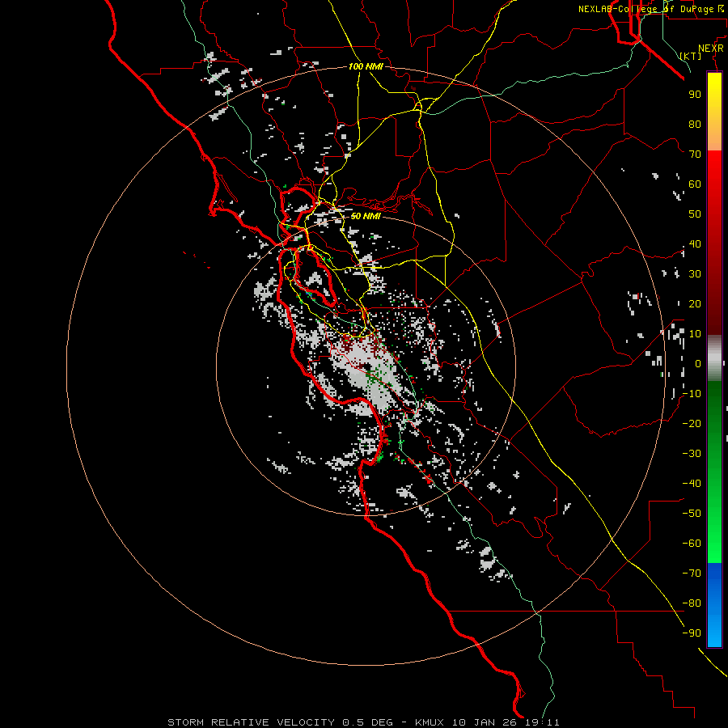728x728 pixels.
Task: Click the positive 20 scale value
Action: tap(695, 303)
